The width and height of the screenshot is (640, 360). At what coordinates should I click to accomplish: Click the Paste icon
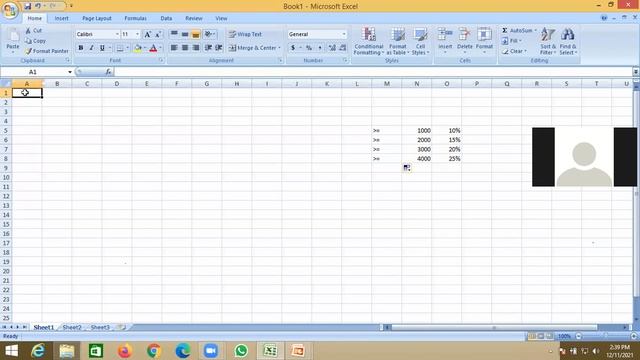coord(13,36)
